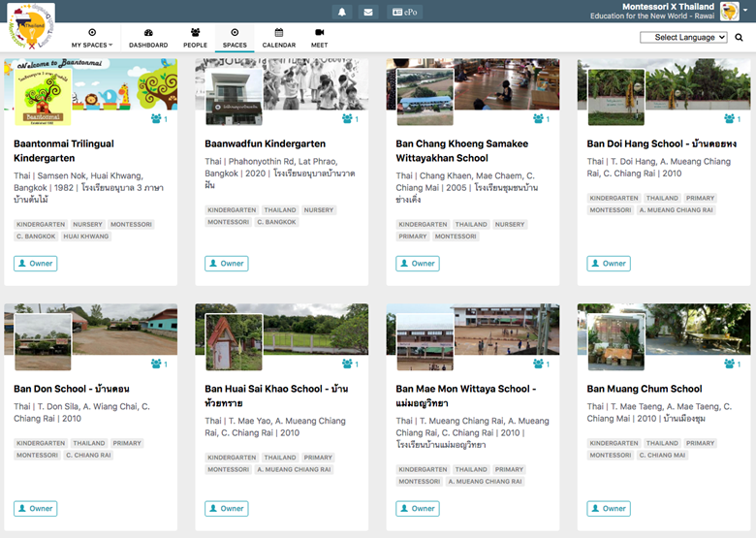This screenshot has height=538, width=756.
Task: Open Baantonmai Trilingual Kindergarten space title
Action: 64,151
